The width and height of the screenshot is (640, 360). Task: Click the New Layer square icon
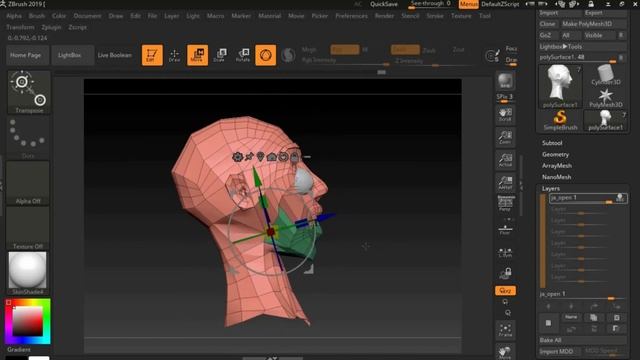[x=548, y=323]
